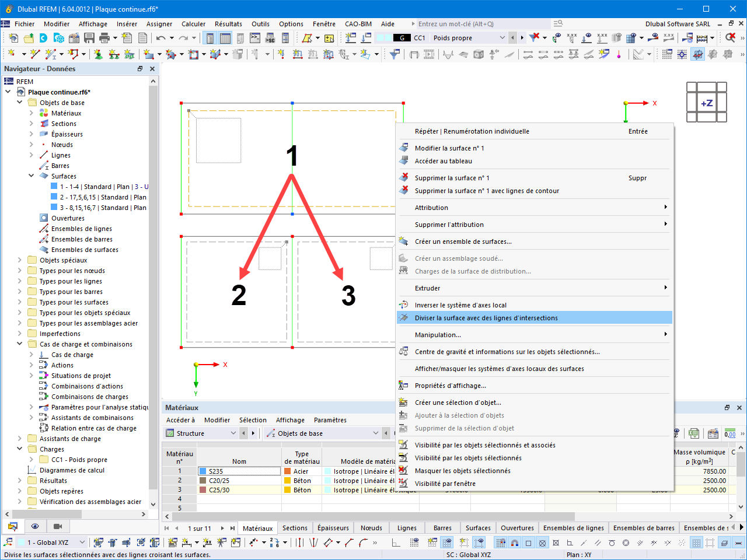Redo the last undone action
The height and width of the screenshot is (560, 747).
183,38
